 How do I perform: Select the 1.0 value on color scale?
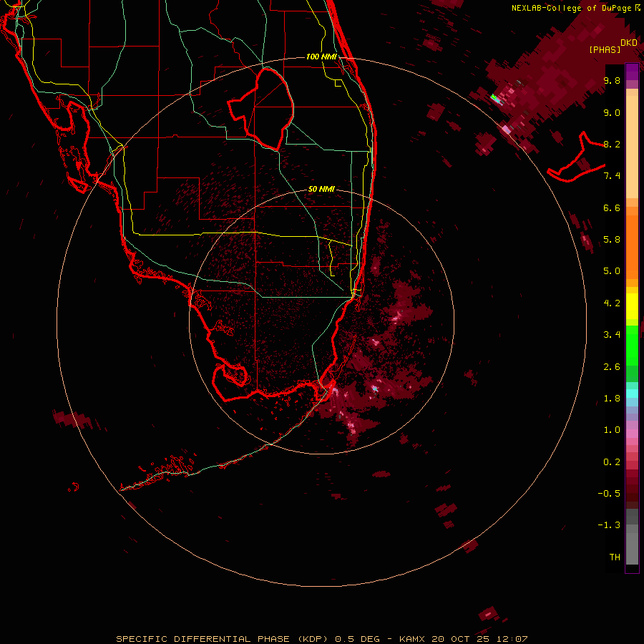click(x=612, y=430)
